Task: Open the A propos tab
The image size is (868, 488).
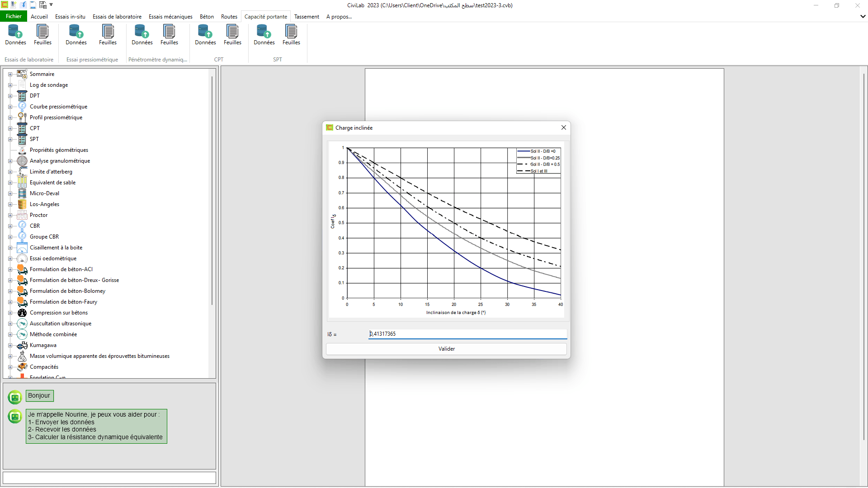Action: coord(339,17)
